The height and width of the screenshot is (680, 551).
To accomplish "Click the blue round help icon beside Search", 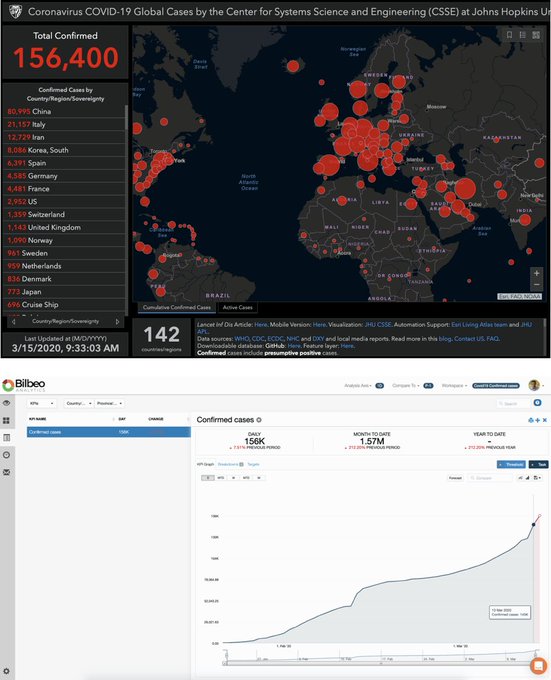I will click(538, 402).
